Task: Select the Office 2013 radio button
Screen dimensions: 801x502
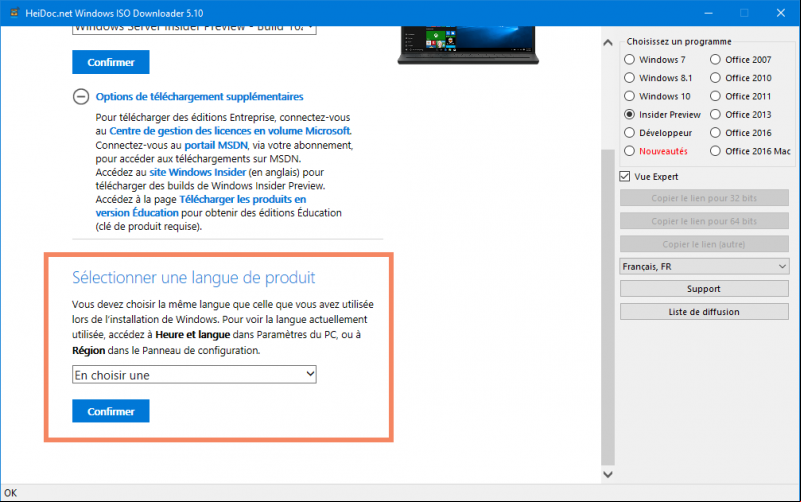Action: click(x=715, y=114)
